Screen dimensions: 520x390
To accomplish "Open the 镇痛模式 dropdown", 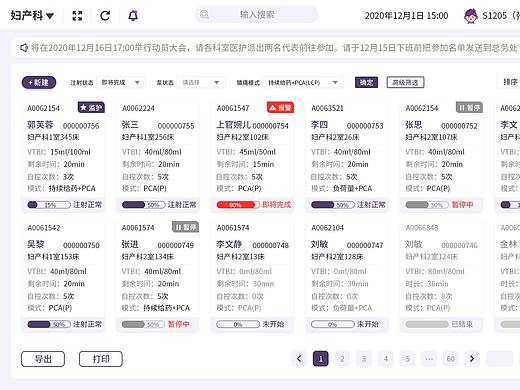I will 303,82.
